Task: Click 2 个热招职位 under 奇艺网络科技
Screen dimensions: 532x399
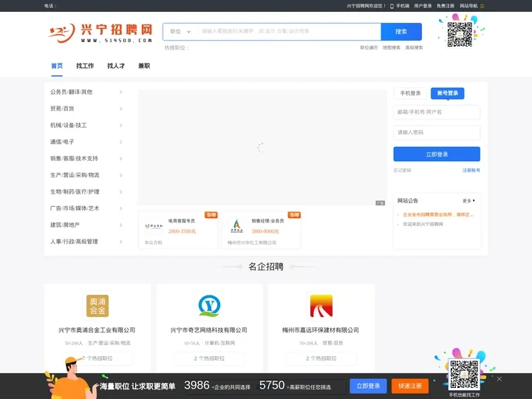Action: pos(209,358)
